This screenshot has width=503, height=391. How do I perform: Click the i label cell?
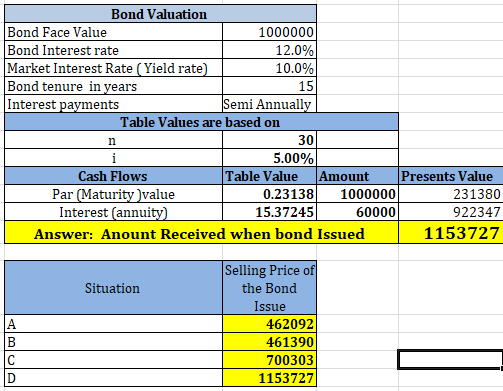114,158
